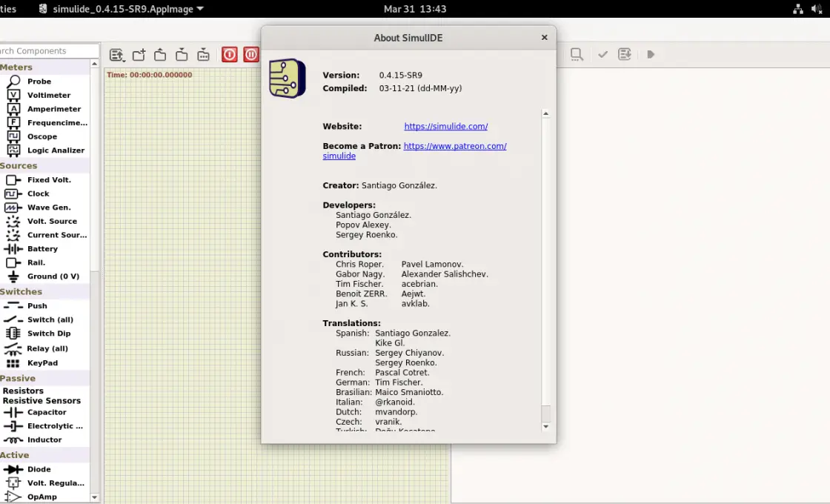Click the SimulIDE logo in About dialog
The height and width of the screenshot is (504, 830).
click(x=288, y=79)
